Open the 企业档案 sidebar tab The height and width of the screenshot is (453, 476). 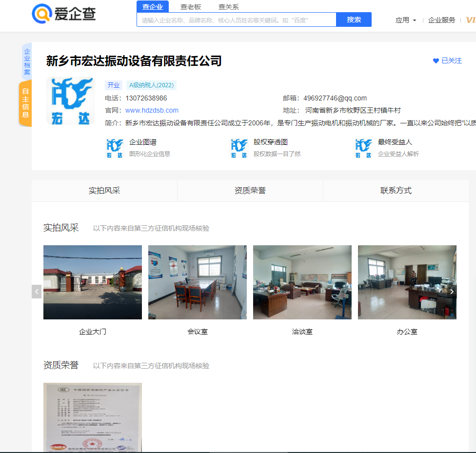tap(25, 60)
